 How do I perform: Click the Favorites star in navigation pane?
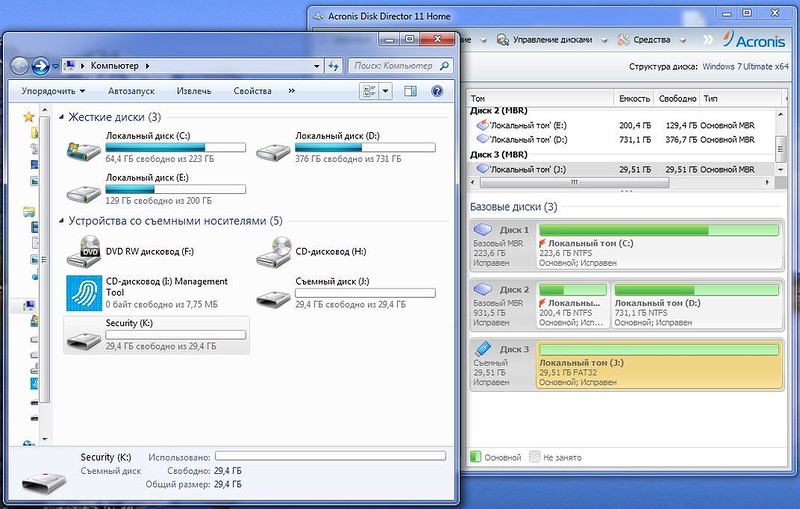click(x=29, y=117)
